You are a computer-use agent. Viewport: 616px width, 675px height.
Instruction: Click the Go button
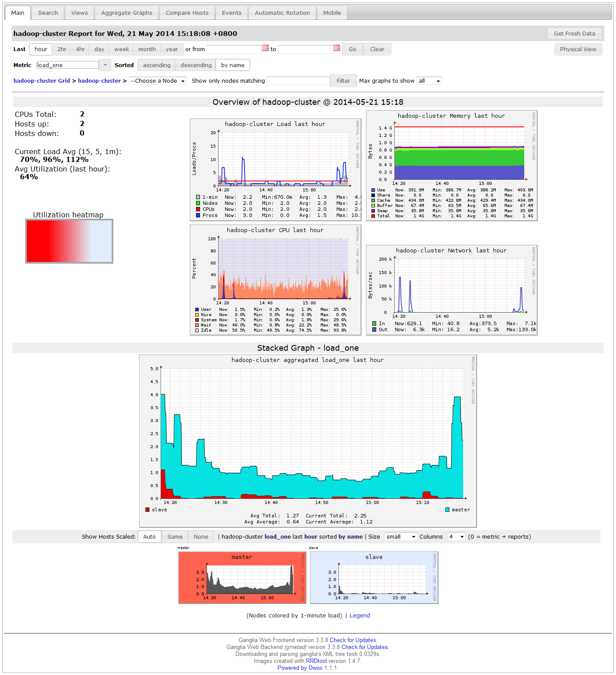tap(352, 49)
